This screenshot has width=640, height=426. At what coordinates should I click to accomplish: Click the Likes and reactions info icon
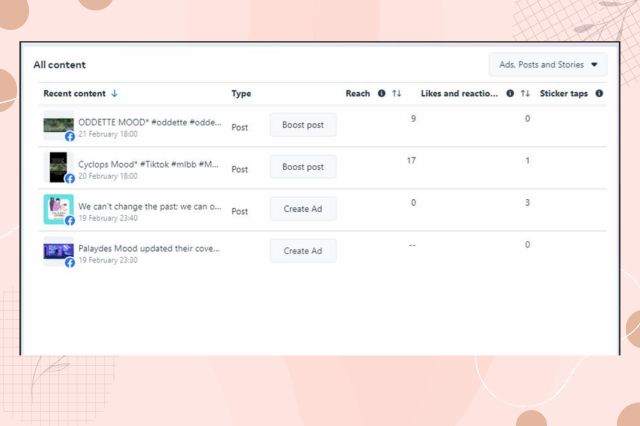[510, 93]
